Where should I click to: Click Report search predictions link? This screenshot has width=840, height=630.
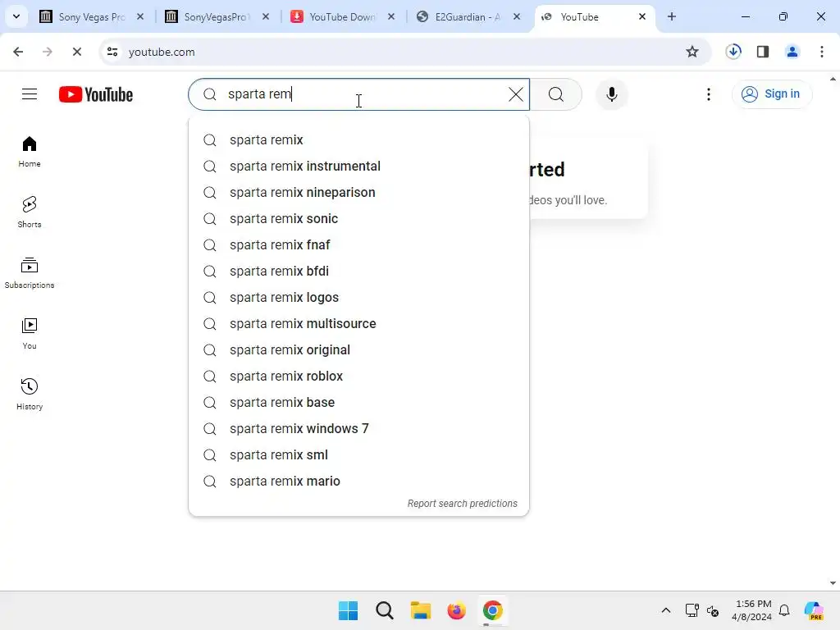tap(463, 504)
